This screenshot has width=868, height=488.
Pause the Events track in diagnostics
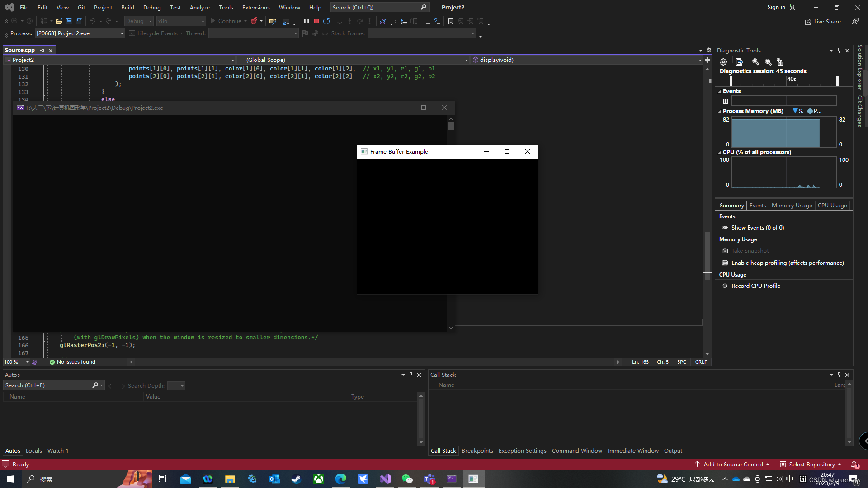pyautogui.click(x=726, y=101)
